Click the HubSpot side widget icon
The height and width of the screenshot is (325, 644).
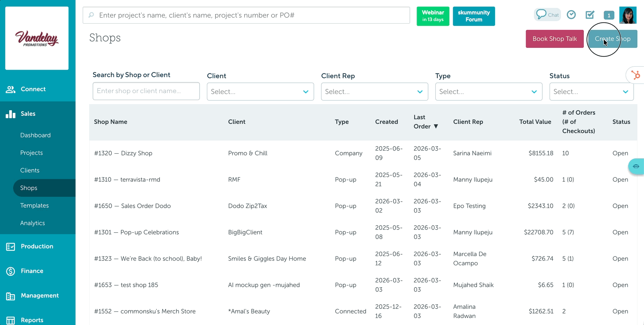click(635, 75)
